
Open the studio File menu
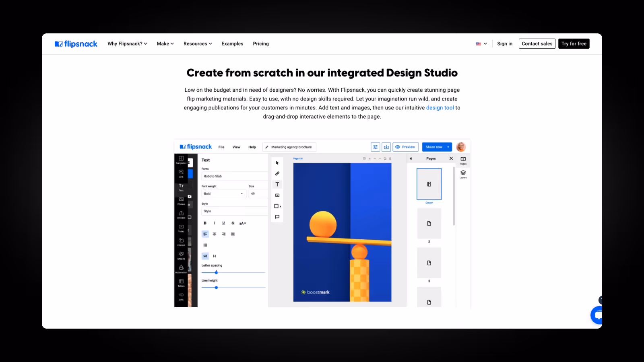coord(221,147)
